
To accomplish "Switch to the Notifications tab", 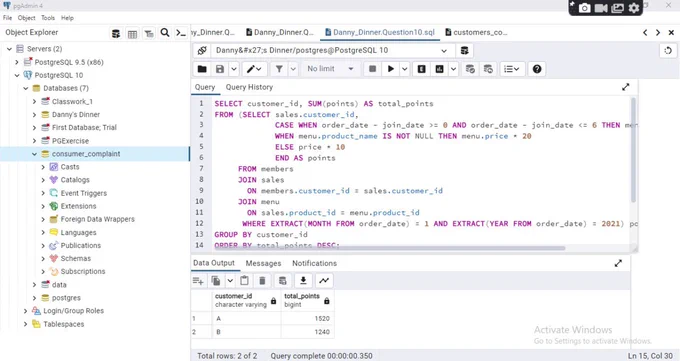I will pyautogui.click(x=314, y=263).
